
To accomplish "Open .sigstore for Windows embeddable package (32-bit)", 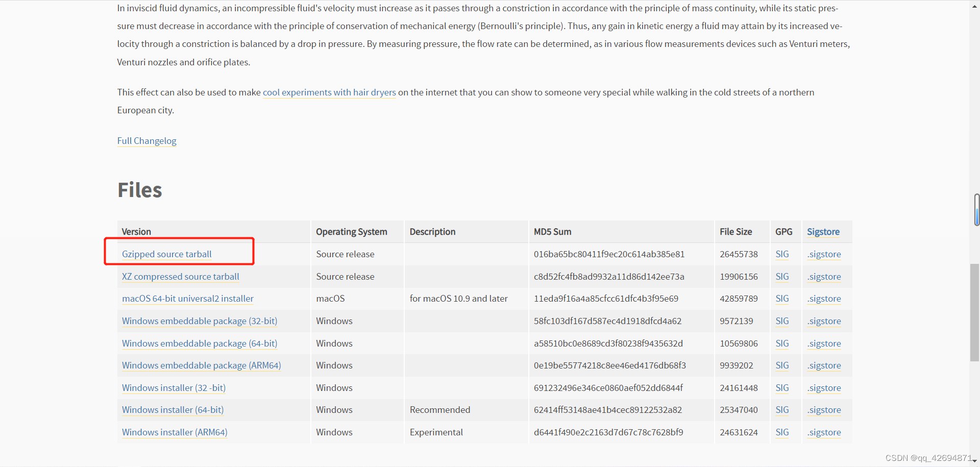I will [x=824, y=321].
